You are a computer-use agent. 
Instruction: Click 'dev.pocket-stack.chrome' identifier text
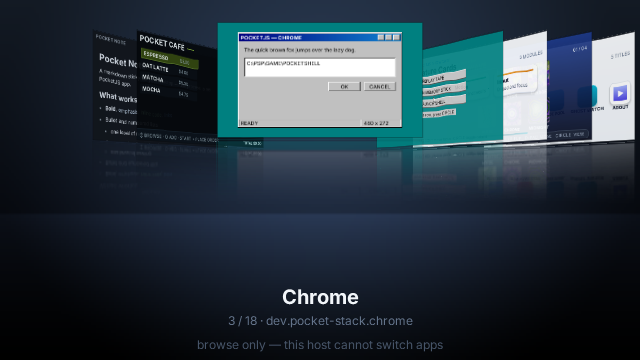point(339,321)
